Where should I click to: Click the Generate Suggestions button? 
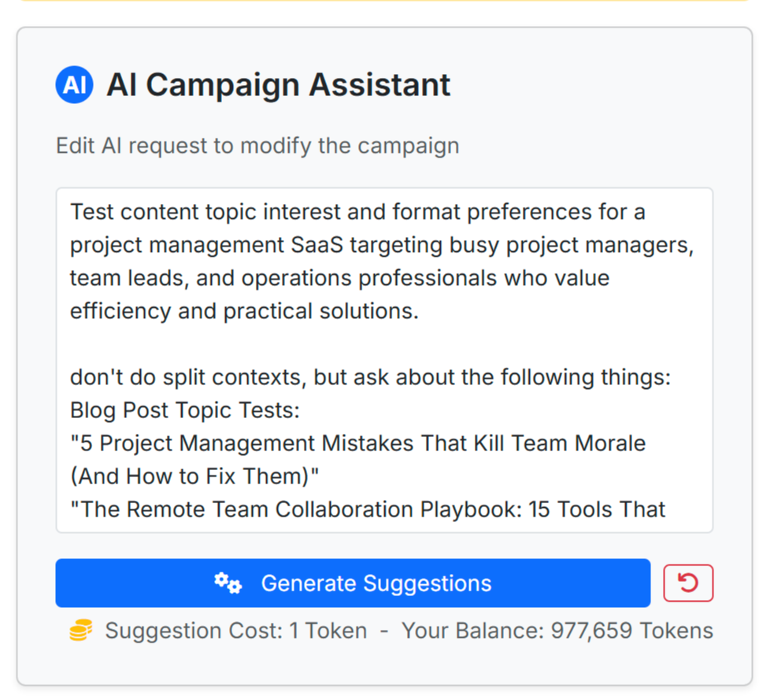point(353,583)
